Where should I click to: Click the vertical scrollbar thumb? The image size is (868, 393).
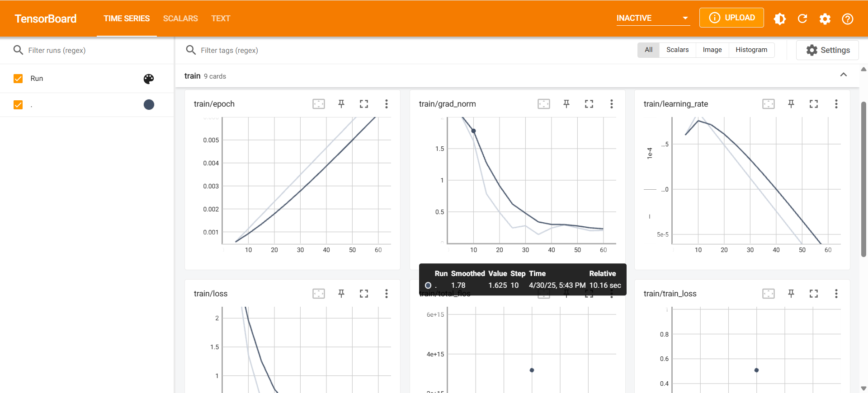click(863, 178)
